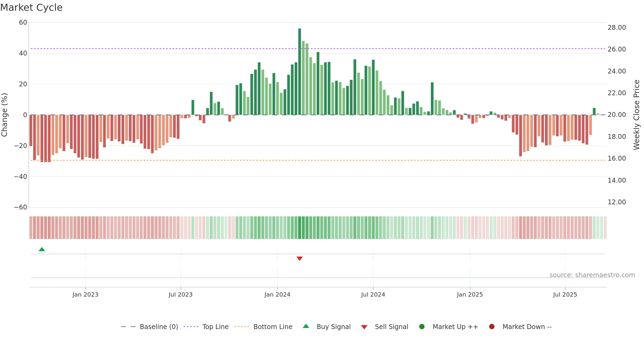Viewport: 644px width, 362px height.
Task: Click the 28.00 price axis label
Action: pyautogui.click(x=617, y=27)
